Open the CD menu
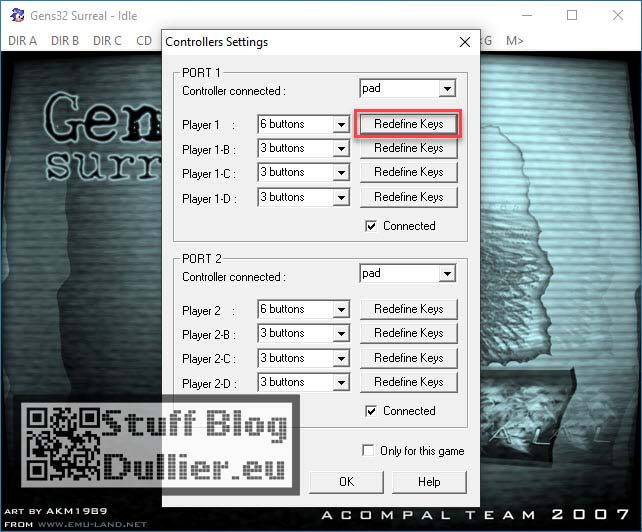 (144, 41)
